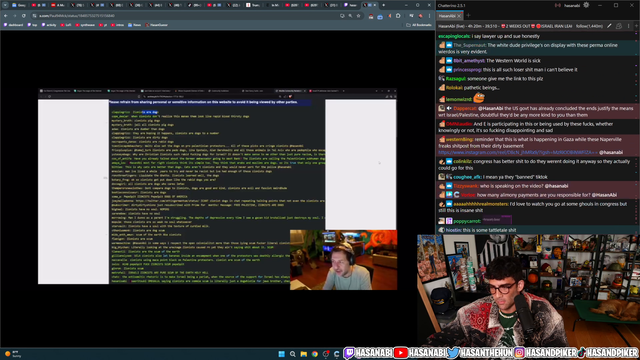Image resolution: width=640 pixels, height=360 pixels.
Task: Switch to the first Chrome tab
Action: pyautogui.click(x=19, y=5)
